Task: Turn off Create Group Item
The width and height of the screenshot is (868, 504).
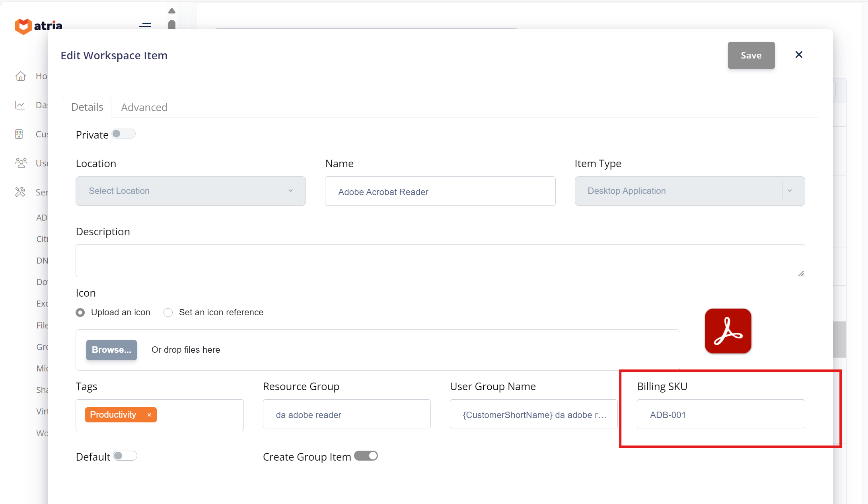Action: 366,456
